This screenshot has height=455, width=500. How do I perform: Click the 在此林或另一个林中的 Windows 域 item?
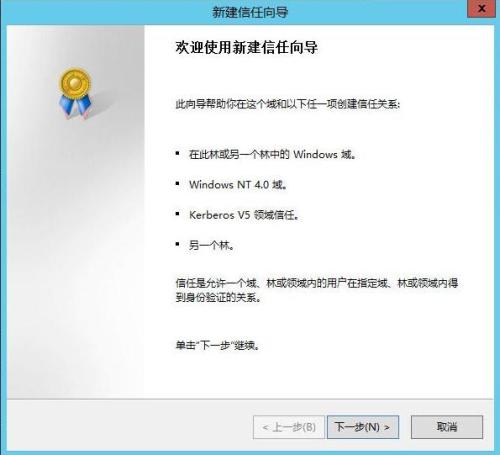272,154
